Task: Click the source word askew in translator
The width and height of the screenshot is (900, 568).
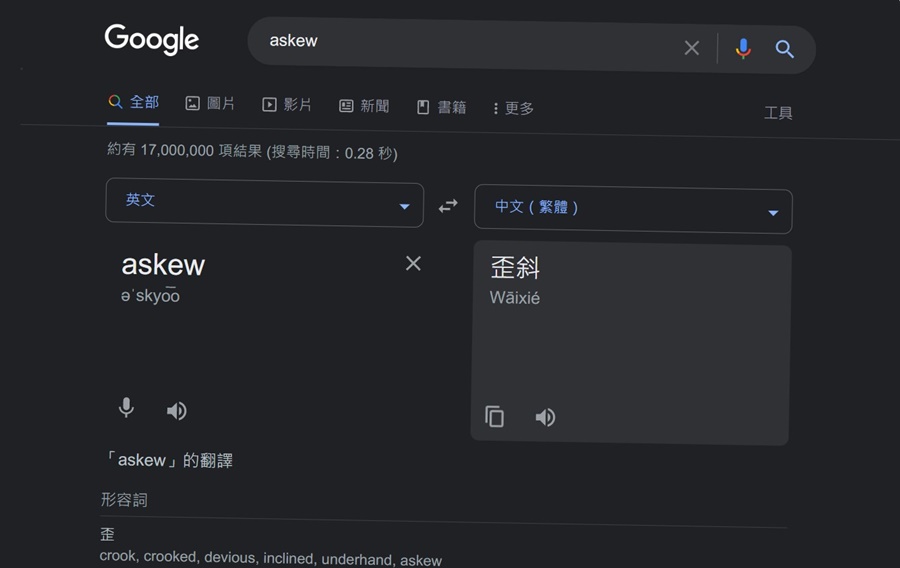Action: click(163, 264)
